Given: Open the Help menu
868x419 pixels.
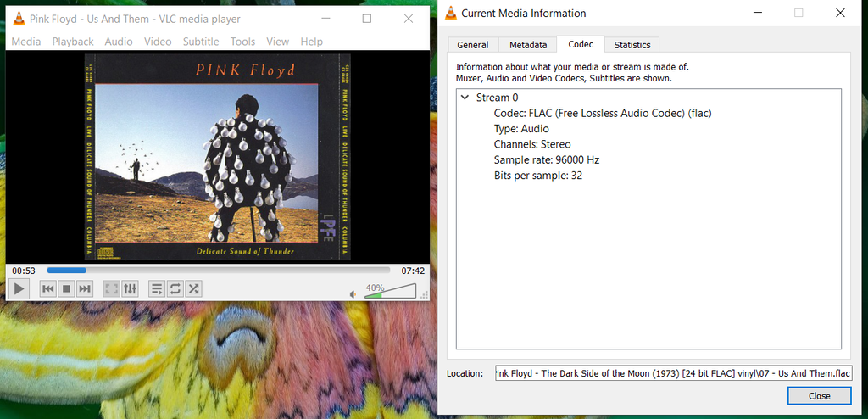Looking at the screenshot, I should (312, 42).
